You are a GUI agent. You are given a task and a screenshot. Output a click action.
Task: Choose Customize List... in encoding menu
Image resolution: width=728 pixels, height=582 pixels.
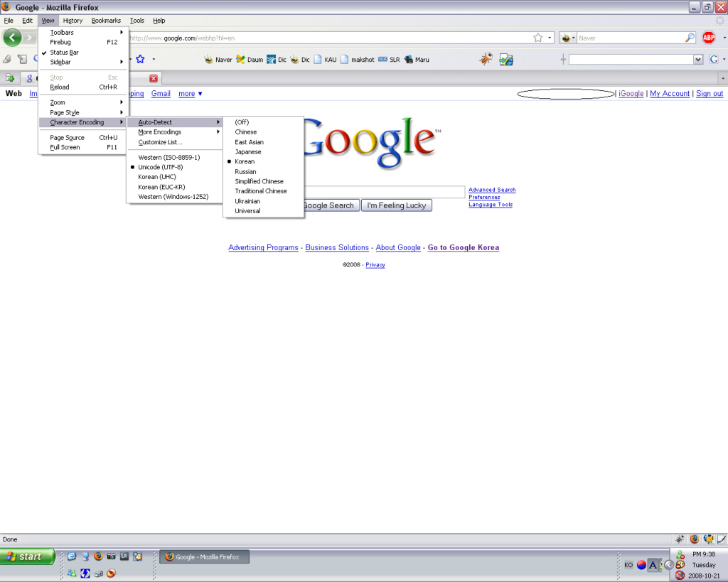pyautogui.click(x=175, y=142)
